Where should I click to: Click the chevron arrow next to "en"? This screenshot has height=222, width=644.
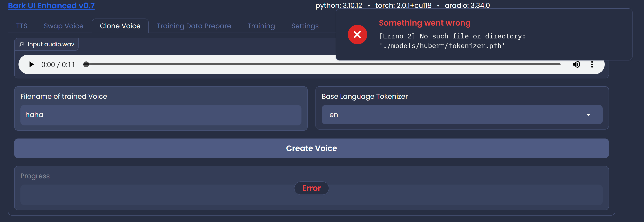click(x=589, y=115)
